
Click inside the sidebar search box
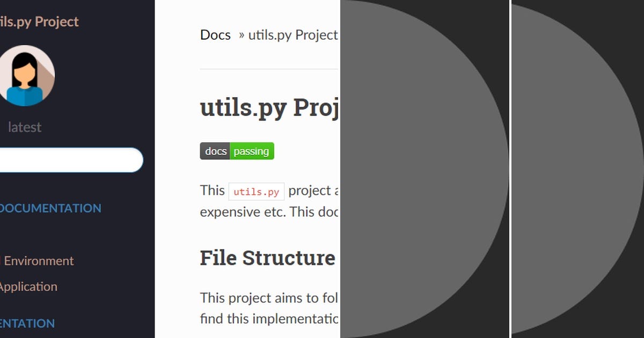click(x=70, y=160)
